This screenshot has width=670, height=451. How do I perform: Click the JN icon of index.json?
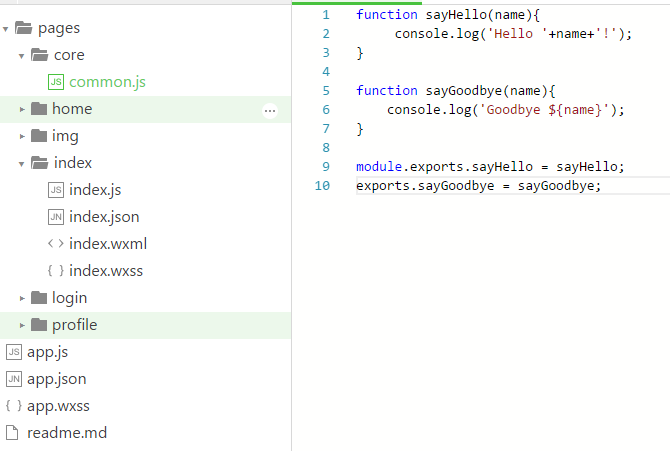(x=56, y=217)
